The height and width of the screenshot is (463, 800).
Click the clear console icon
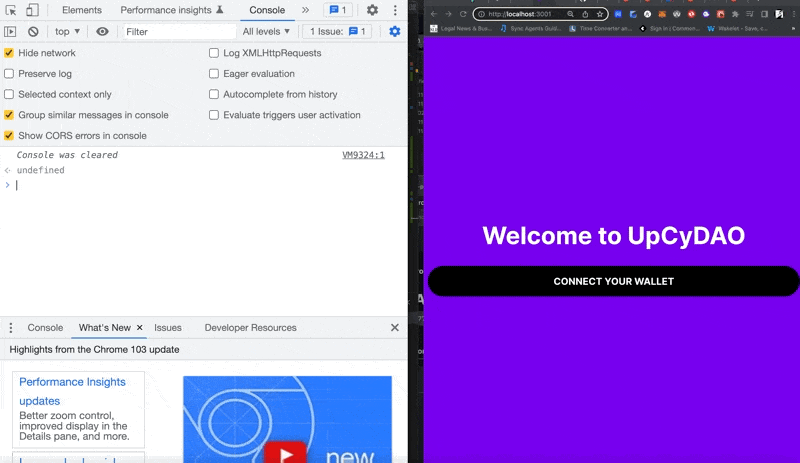point(33,32)
